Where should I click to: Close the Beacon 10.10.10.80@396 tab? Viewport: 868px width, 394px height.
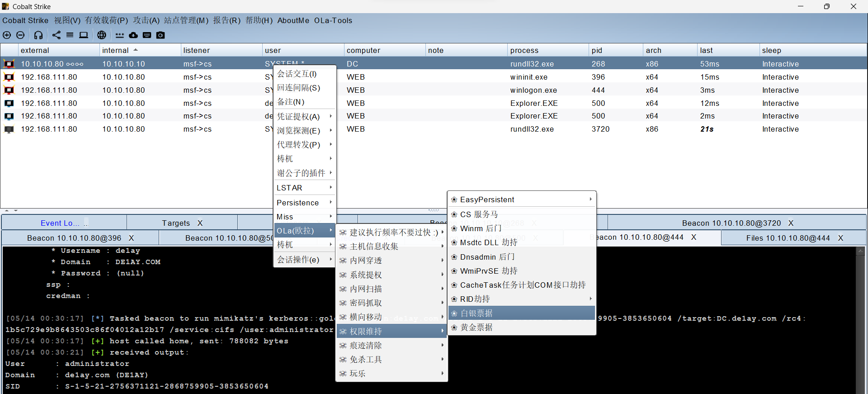pyautogui.click(x=132, y=238)
